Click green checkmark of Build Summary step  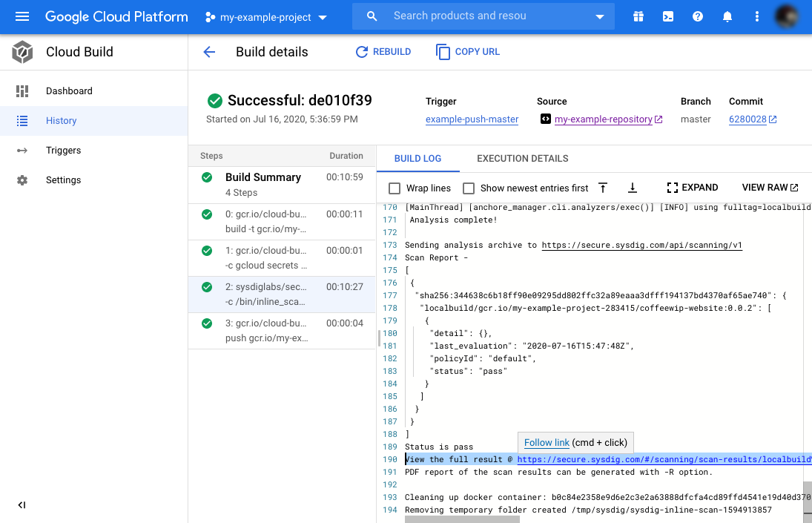click(x=207, y=177)
